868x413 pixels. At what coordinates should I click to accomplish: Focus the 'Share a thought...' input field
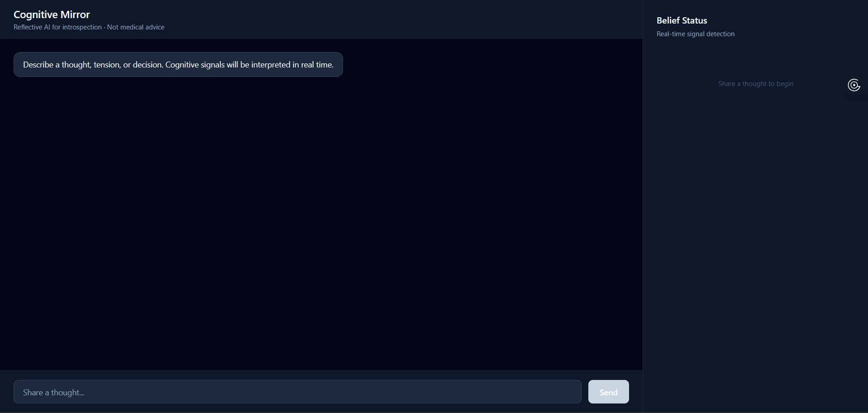coord(297,392)
